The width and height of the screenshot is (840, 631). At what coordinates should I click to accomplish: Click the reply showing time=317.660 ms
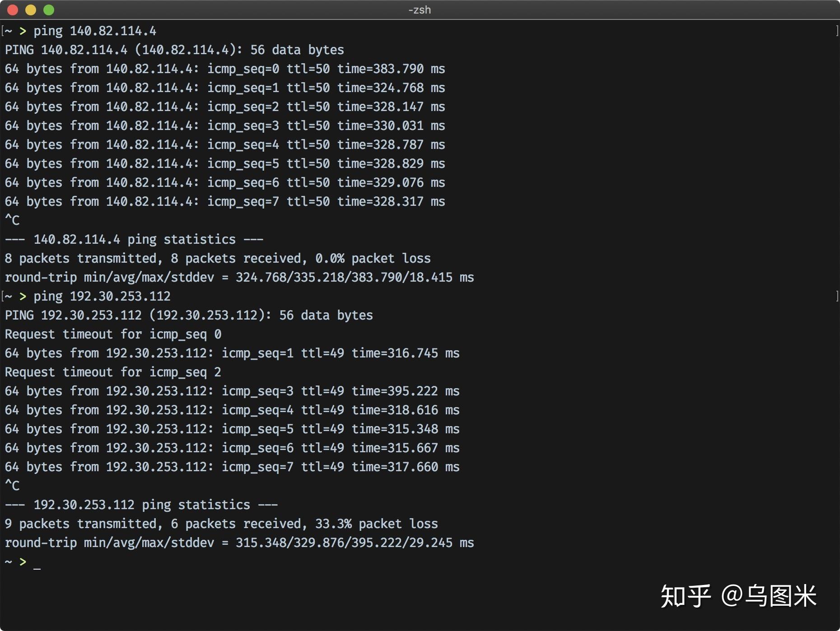232,467
